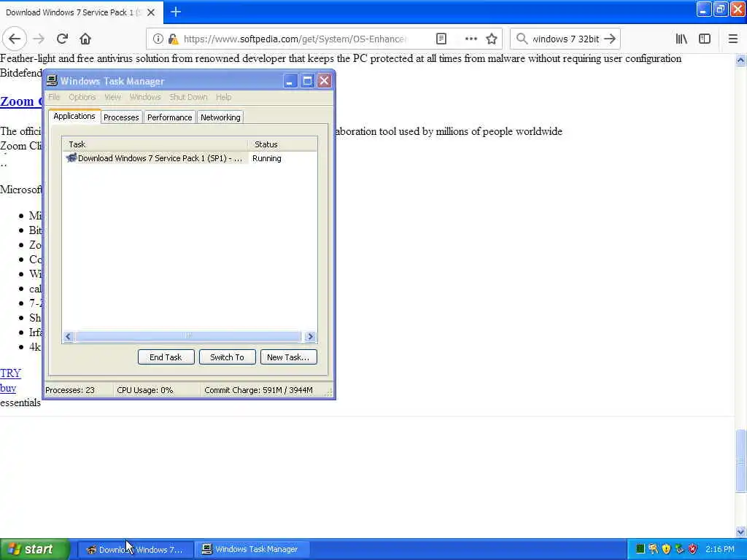Click the page scroll up arrow
Viewport: 747px width, 560px height.
[740, 61]
